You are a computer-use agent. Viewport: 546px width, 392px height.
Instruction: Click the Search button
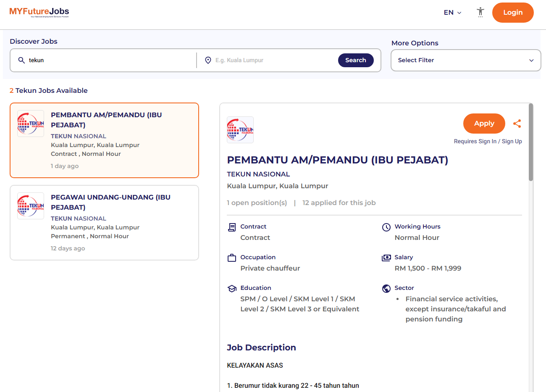click(356, 60)
